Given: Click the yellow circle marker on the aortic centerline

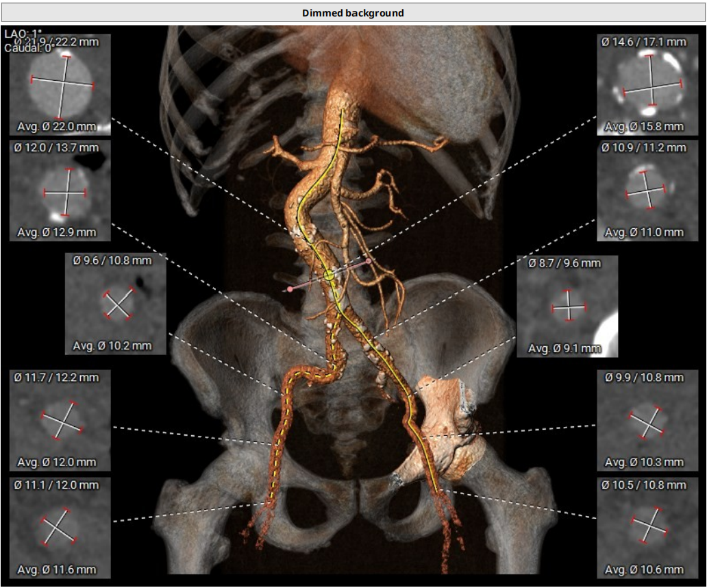Looking at the screenshot, I should 329,275.
